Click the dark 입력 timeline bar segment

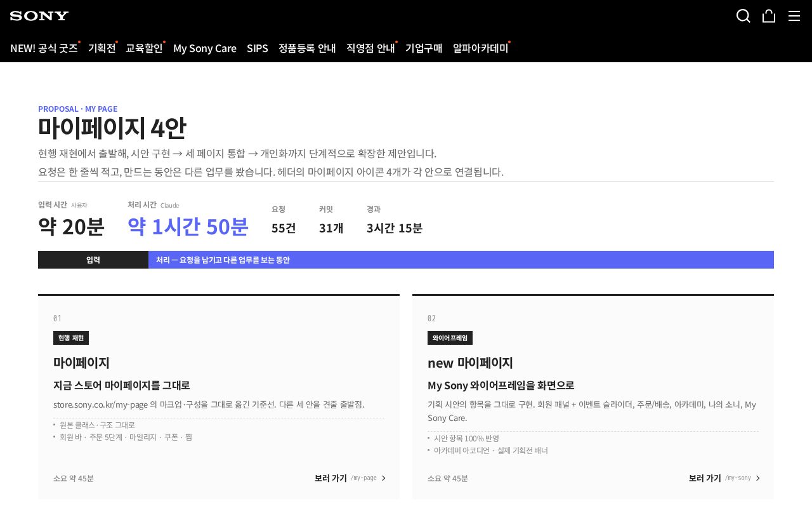pyautogui.click(x=93, y=260)
